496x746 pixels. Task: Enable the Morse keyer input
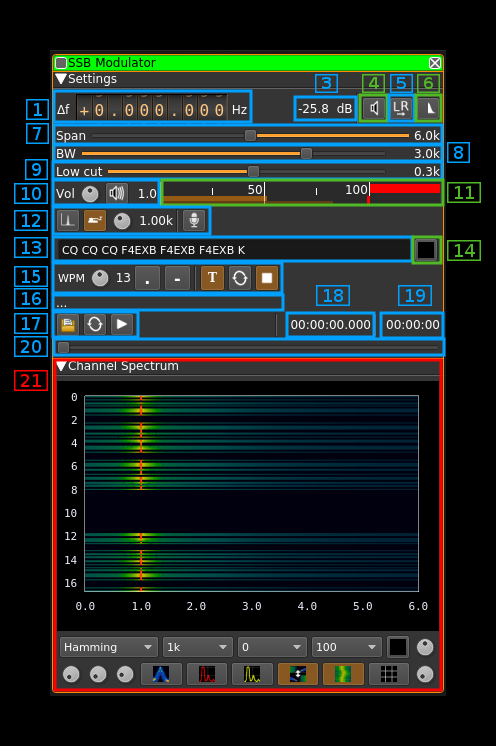pos(95,220)
